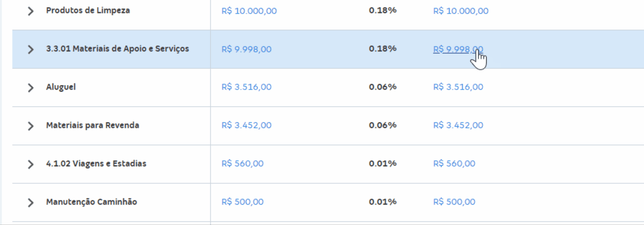
Task: Click first R$ 9.998,00 value in highlighted row
Action: click(x=247, y=49)
